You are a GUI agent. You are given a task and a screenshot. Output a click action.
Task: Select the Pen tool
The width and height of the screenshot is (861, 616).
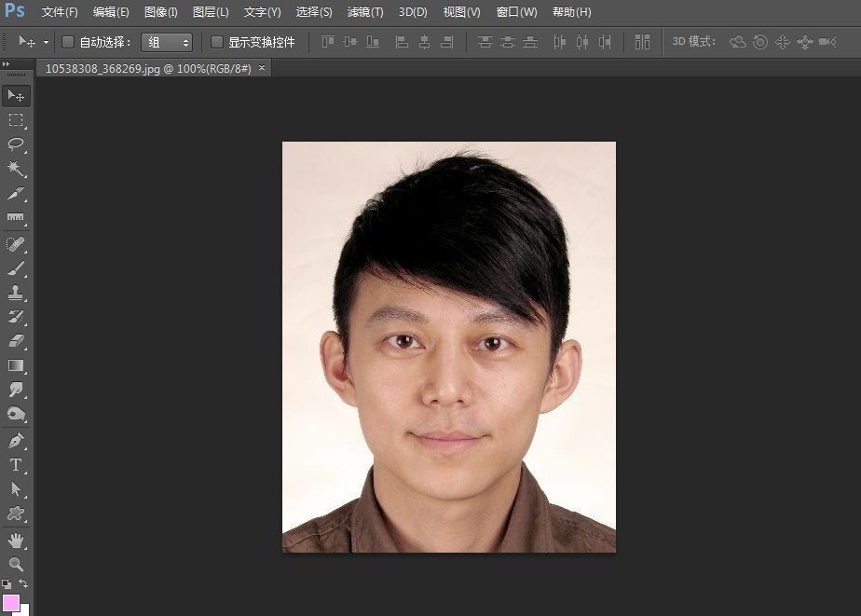[15, 439]
